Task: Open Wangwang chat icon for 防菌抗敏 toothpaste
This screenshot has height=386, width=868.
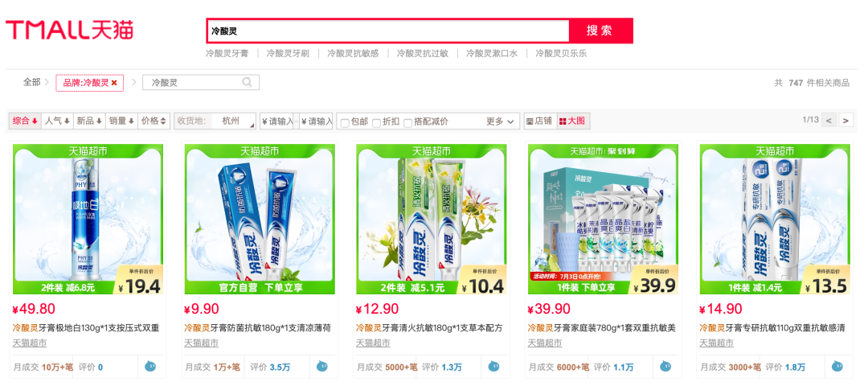Action: [322, 366]
